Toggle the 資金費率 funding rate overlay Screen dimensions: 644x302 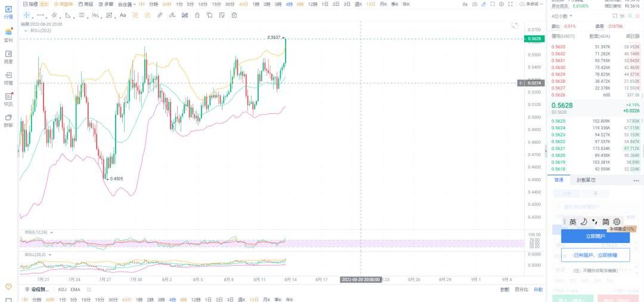[x=65, y=4]
